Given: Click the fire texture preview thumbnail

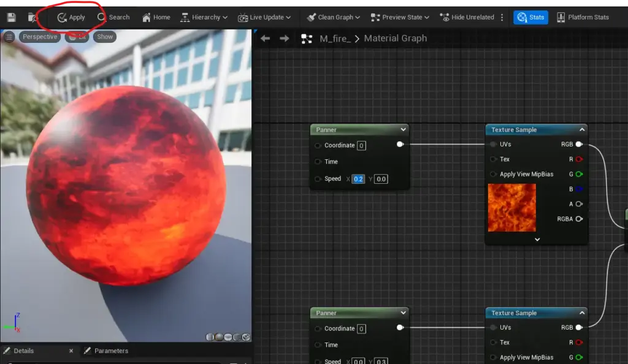Looking at the screenshot, I should (512, 208).
